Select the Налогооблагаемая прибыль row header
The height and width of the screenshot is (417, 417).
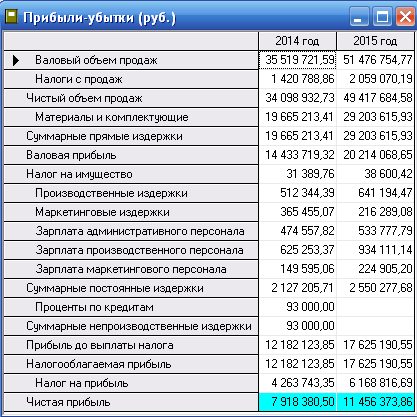(131, 364)
